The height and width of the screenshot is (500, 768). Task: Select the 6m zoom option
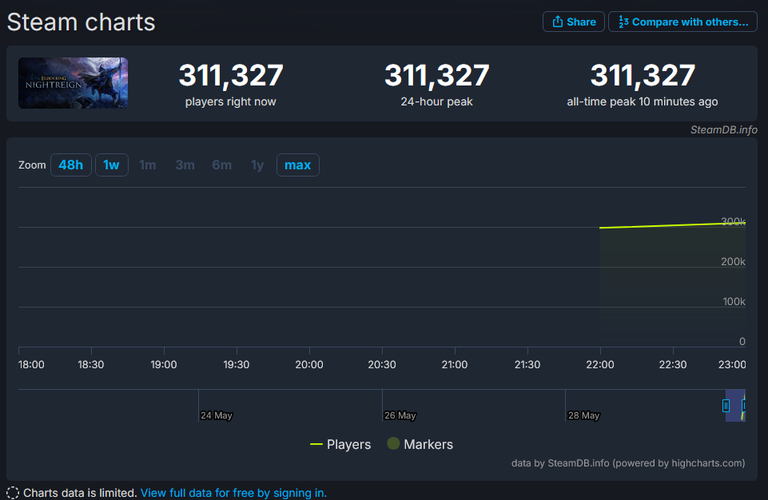pyautogui.click(x=221, y=165)
